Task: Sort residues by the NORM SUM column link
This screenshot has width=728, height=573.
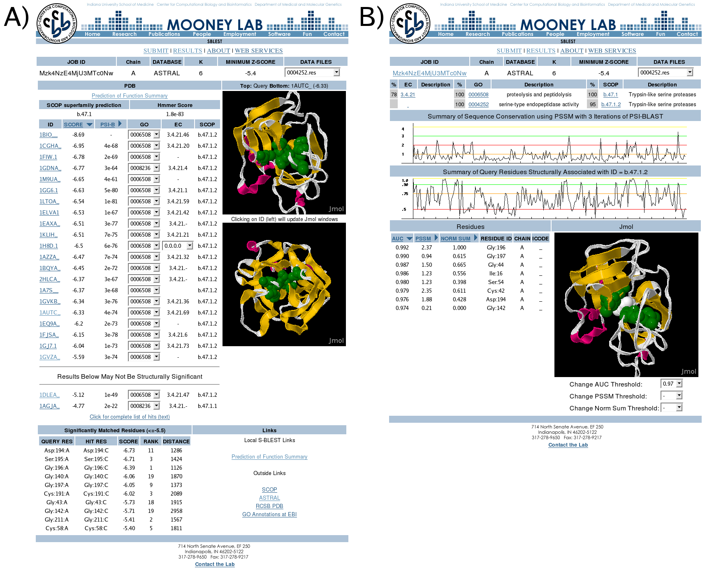Action: (x=455, y=238)
